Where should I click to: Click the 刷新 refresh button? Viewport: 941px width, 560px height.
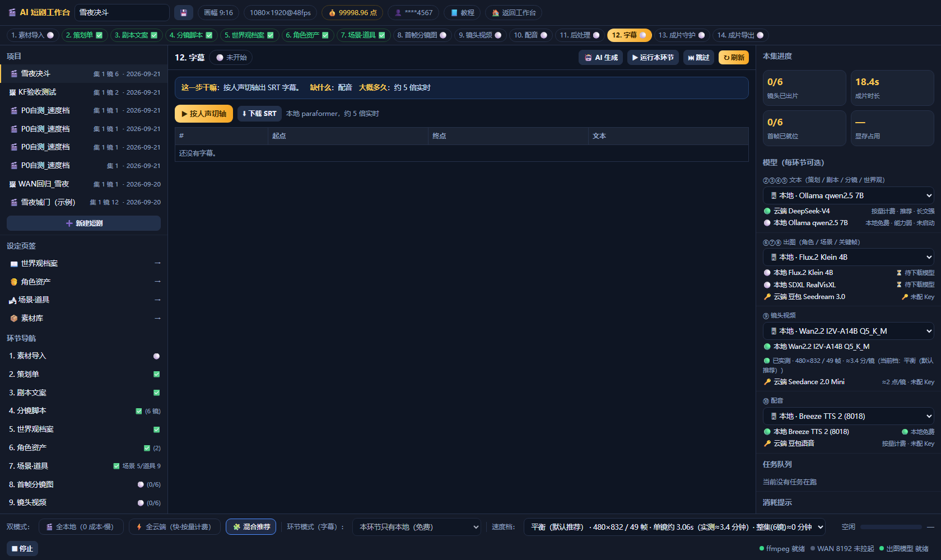click(x=734, y=58)
